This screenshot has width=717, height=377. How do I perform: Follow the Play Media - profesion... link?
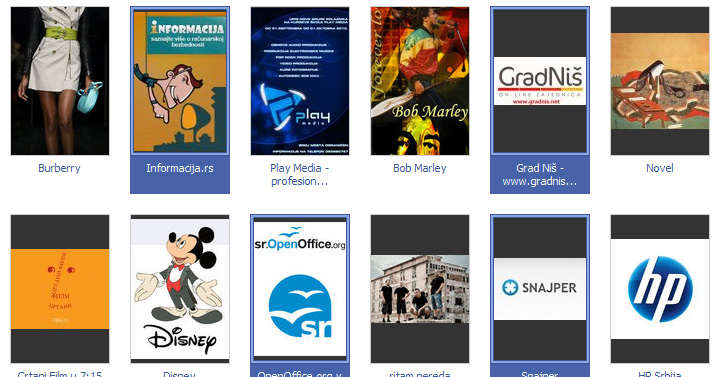(x=300, y=175)
